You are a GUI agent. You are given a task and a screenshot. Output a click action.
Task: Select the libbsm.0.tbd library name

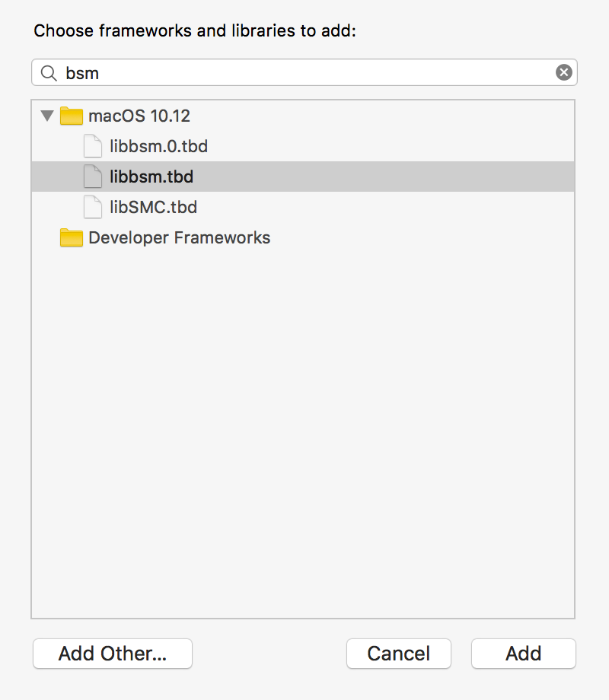(158, 146)
